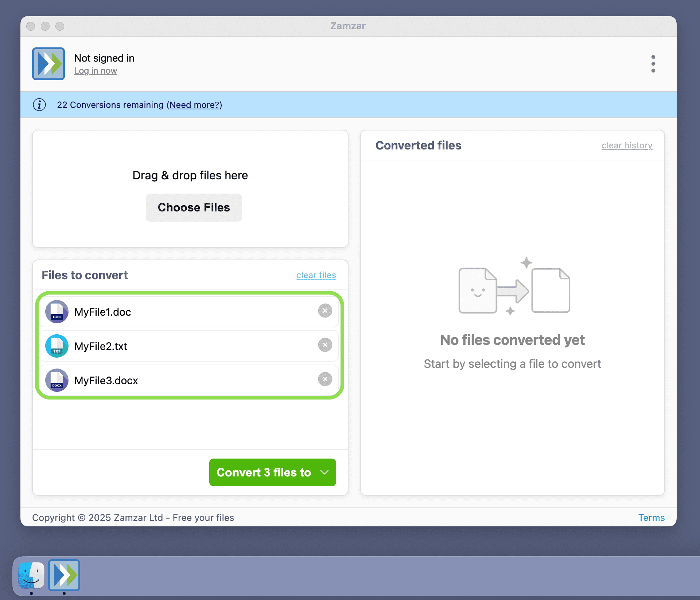Click the DOCX file icon beside MyFile3.docx

pos(57,380)
